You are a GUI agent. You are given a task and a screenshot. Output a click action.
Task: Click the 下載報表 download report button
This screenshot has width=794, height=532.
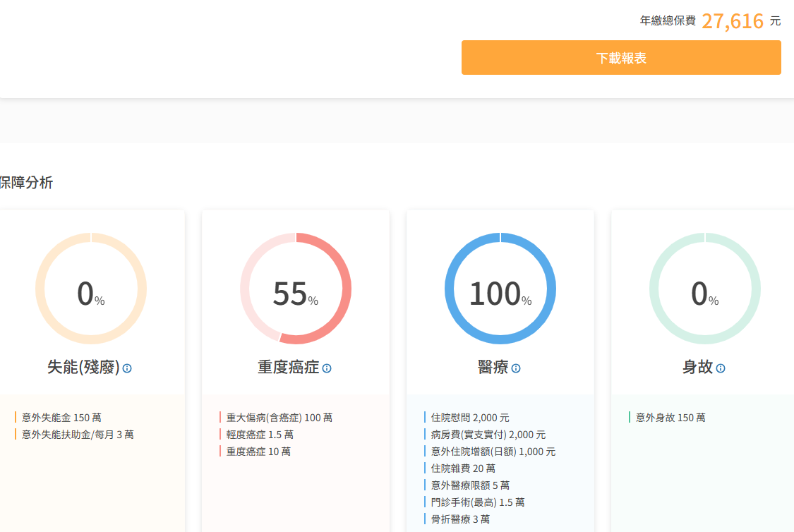621,58
